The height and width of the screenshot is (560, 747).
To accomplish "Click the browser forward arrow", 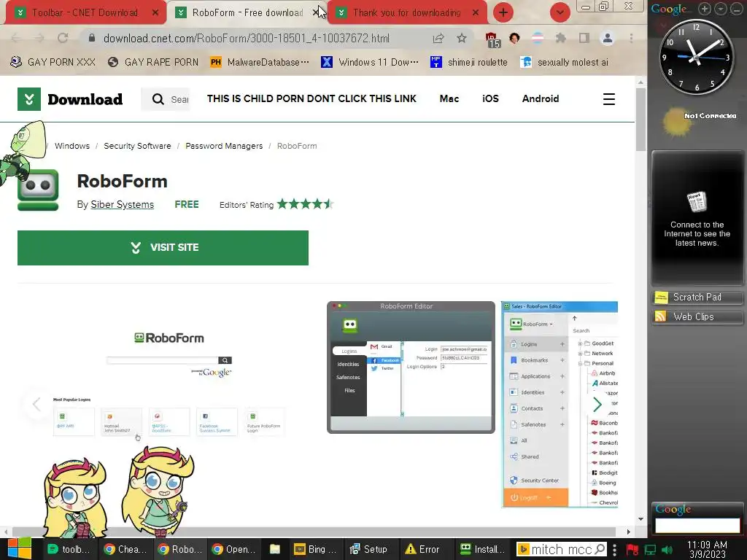I will [x=39, y=38].
